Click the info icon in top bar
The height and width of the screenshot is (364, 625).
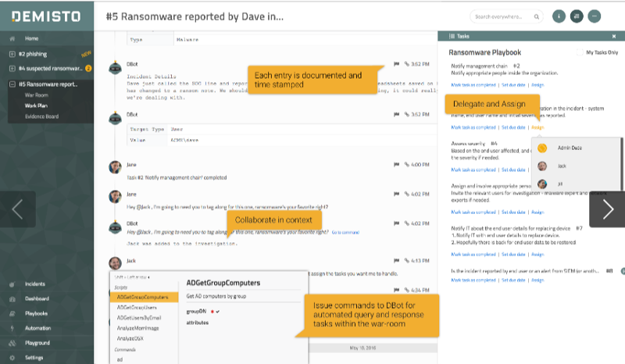[558, 16]
